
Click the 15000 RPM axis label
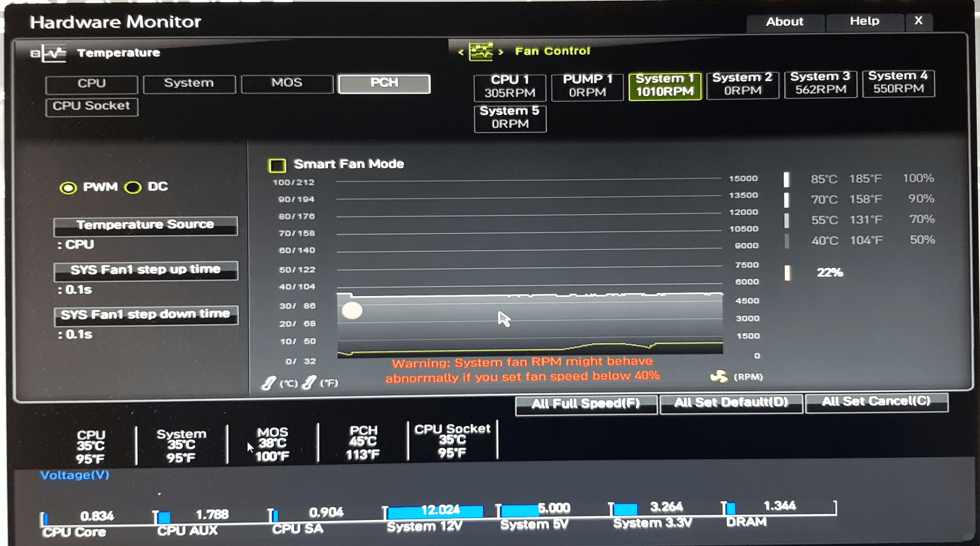(743, 178)
